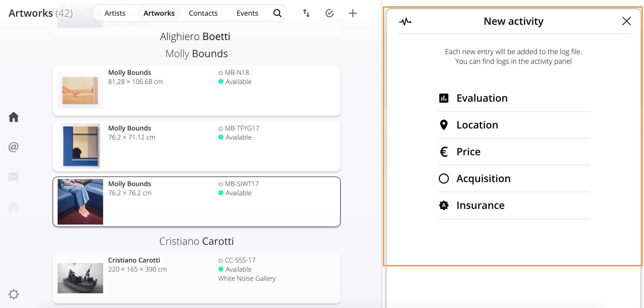Viewport: 644px width, 308px height.
Task: Close the New activity panel
Action: [x=627, y=21]
